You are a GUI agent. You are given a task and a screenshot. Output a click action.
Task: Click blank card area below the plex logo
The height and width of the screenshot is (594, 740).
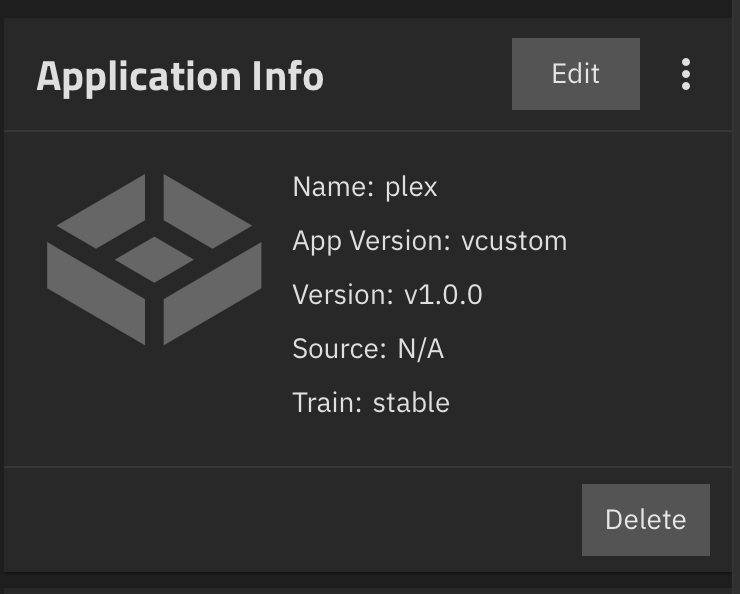154,406
